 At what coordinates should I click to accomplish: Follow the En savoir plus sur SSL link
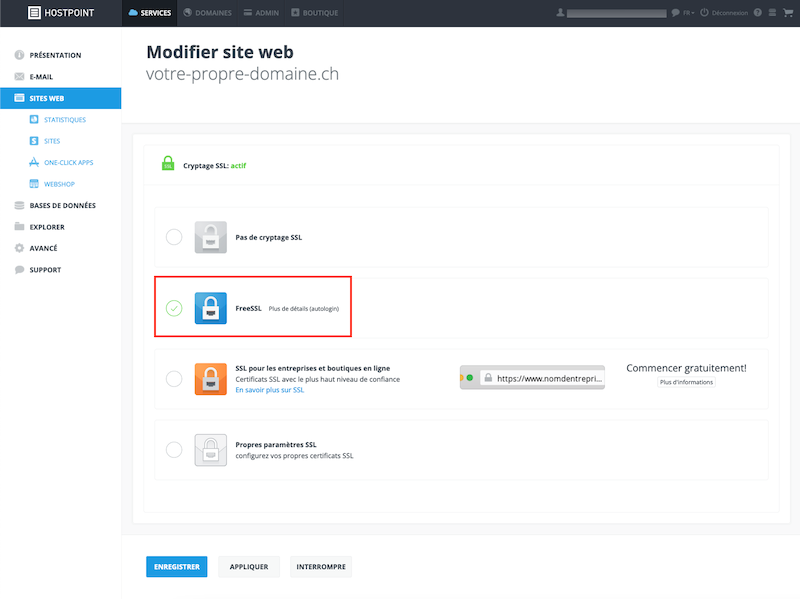269,390
